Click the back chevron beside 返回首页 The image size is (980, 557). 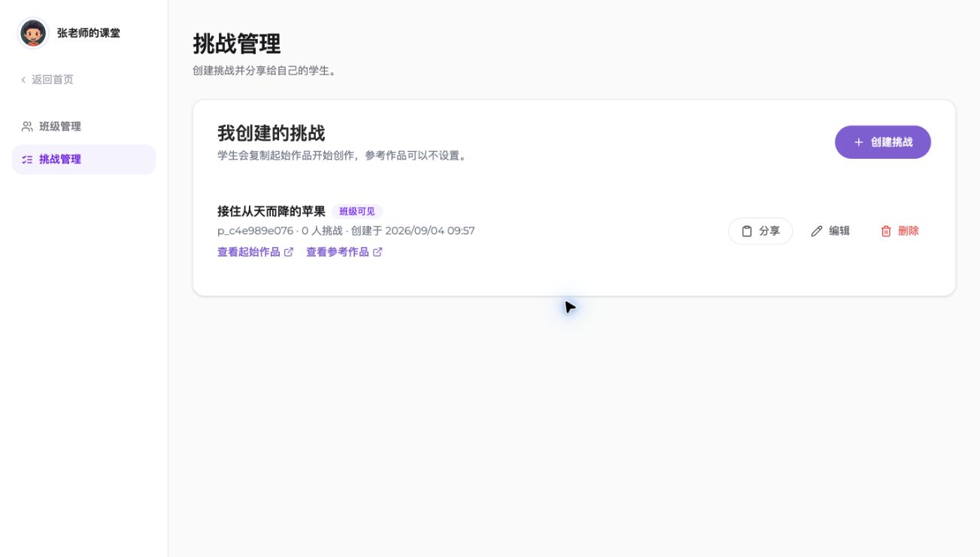point(23,80)
